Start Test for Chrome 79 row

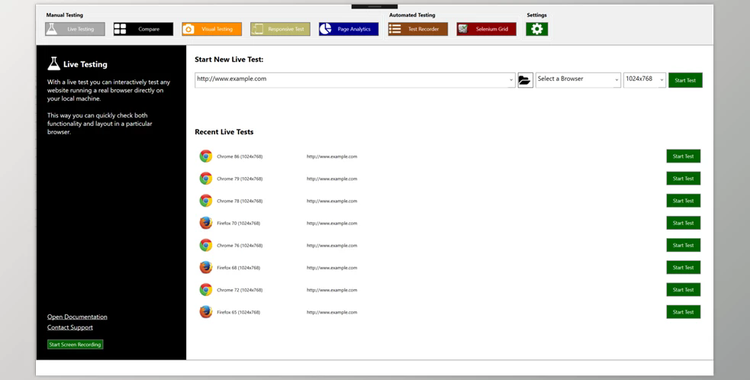pos(684,179)
